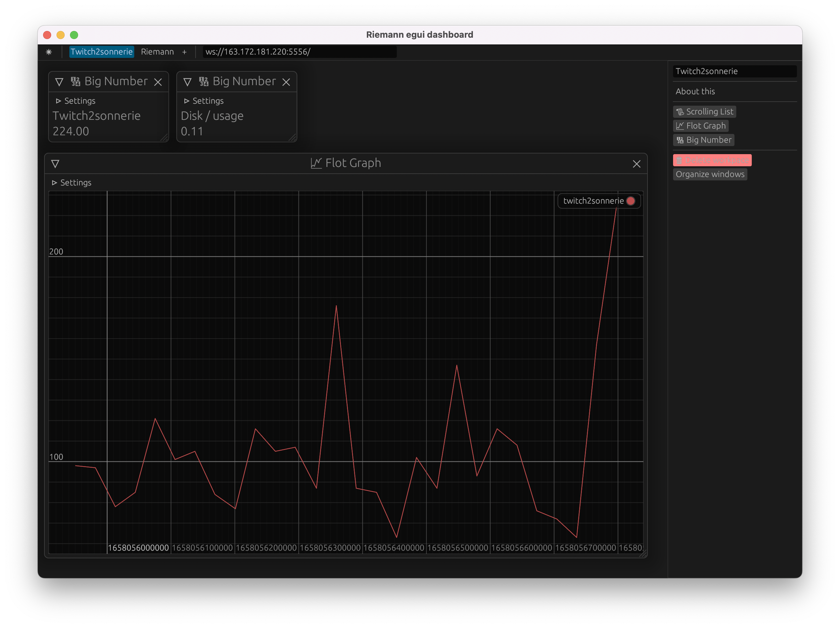This screenshot has height=628, width=840.
Task: Select the Twitch2sonnerie workspace tab
Action: 101,51
